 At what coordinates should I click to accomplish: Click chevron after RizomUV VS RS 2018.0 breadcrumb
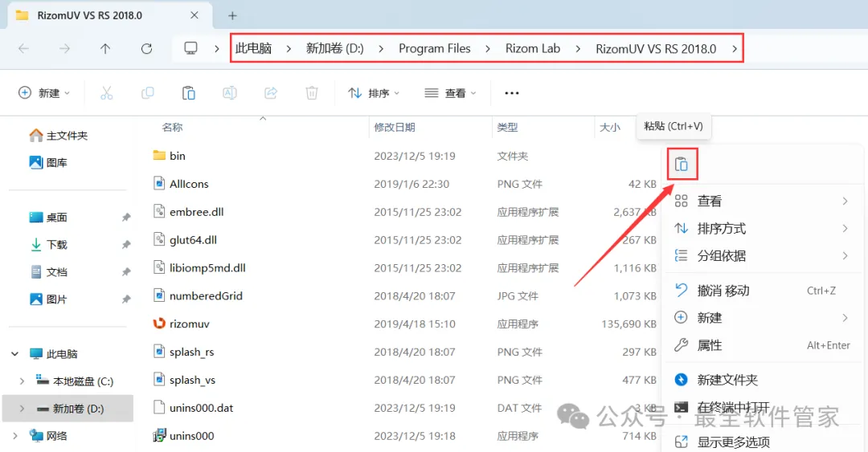[x=735, y=49]
